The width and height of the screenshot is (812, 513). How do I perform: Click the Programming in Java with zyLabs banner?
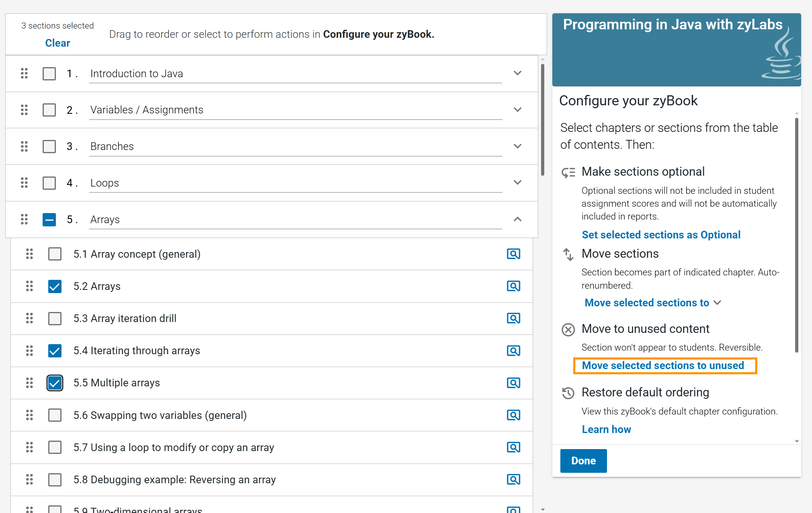tap(677, 50)
